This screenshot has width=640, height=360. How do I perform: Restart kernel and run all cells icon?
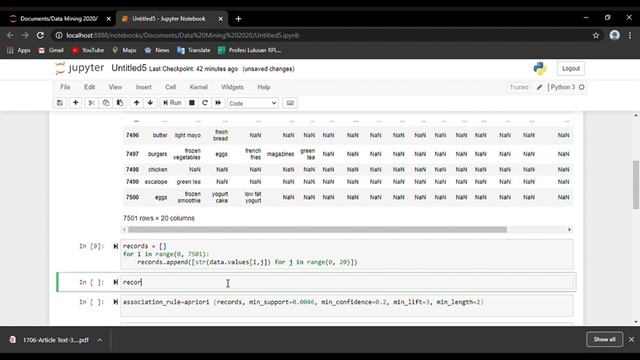[x=218, y=103]
